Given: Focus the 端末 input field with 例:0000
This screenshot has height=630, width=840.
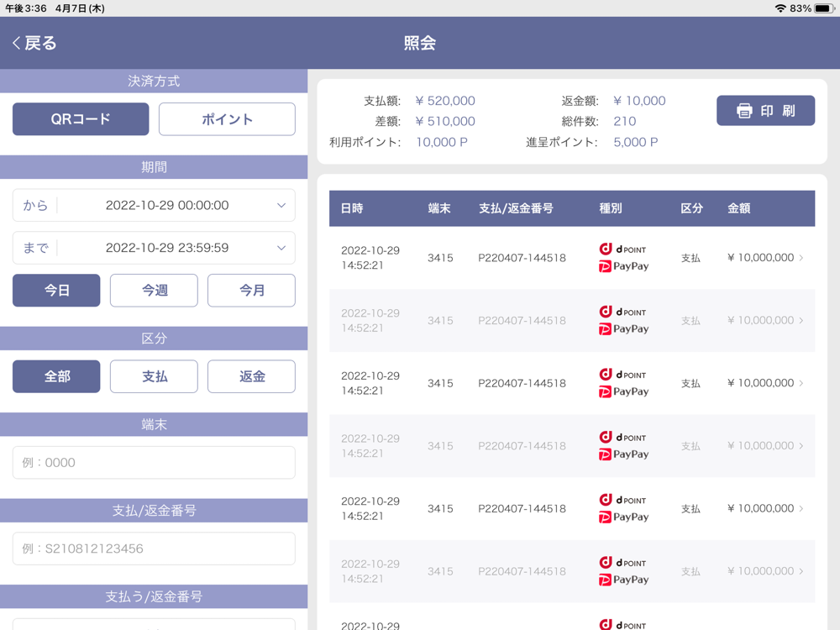Looking at the screenshot, I should click(x=154, y=462).
